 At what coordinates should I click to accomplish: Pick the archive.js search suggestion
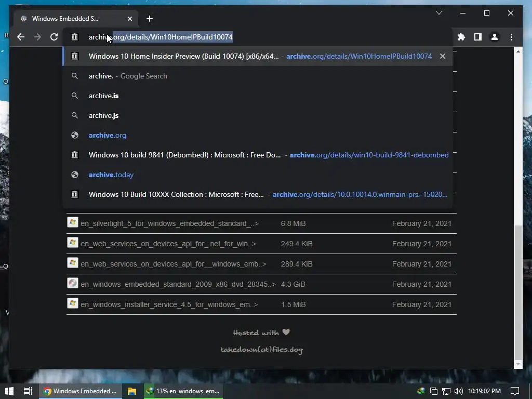coord(258,115)
